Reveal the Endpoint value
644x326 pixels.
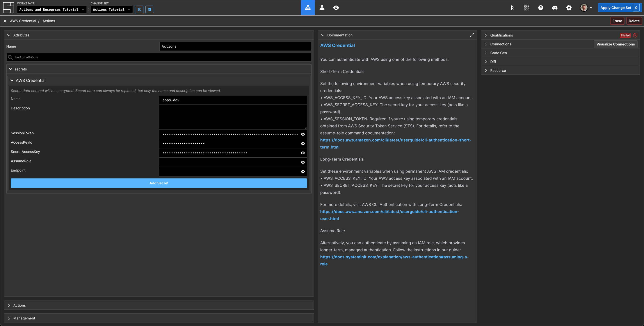303,171
